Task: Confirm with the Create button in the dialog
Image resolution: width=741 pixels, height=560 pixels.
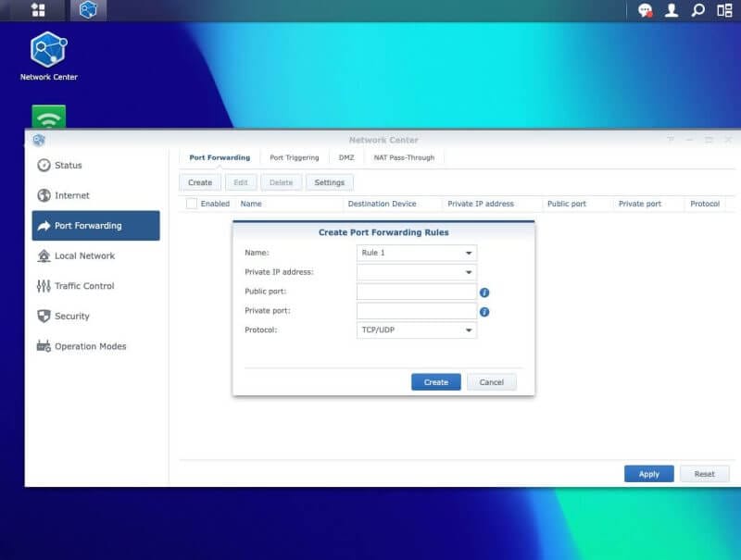Action: coord(435,381)
